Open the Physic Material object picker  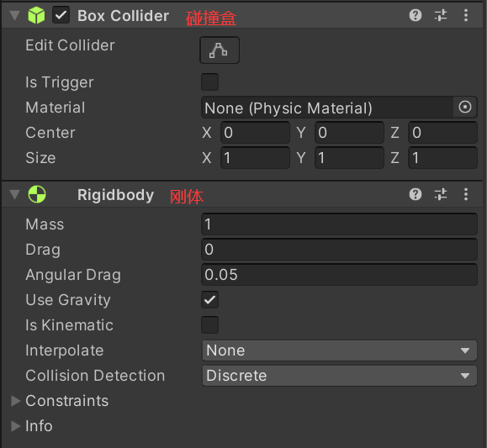pos(464,107)
